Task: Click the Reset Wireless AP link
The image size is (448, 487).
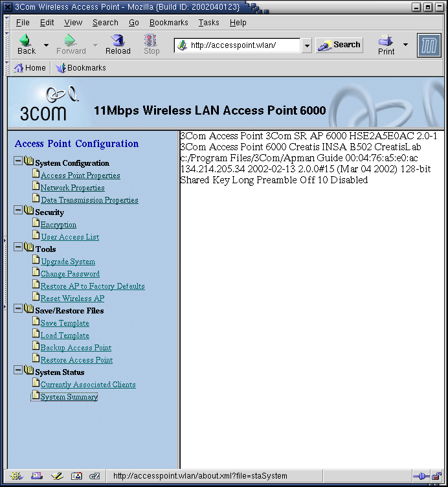Action: 73,299
